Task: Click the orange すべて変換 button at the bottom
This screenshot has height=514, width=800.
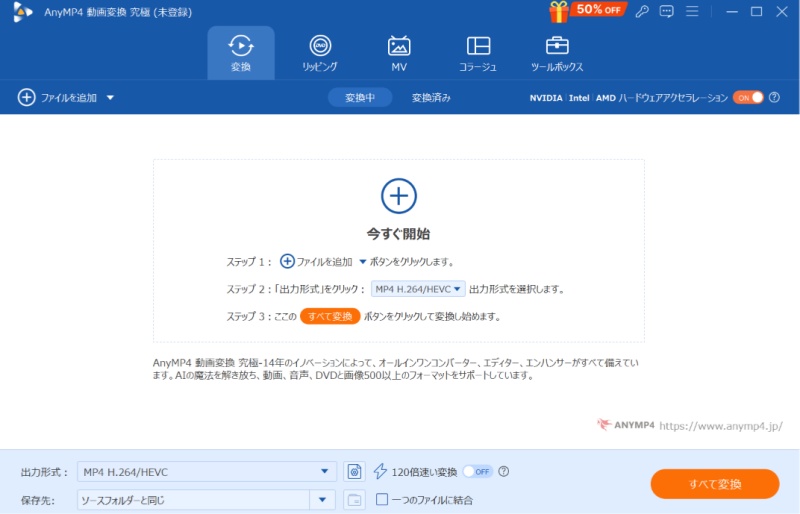Action: coord(715,484)
